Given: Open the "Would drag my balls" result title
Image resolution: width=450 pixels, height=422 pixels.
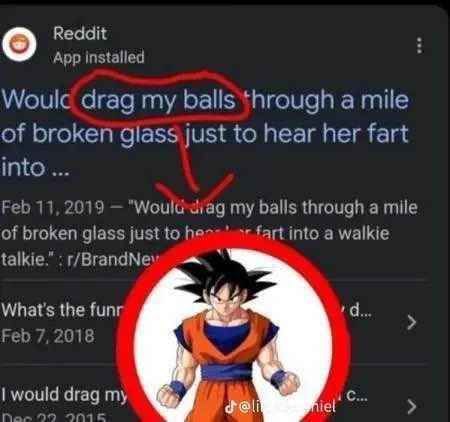Looking at the screenshot, I should (x=205, y=133).
